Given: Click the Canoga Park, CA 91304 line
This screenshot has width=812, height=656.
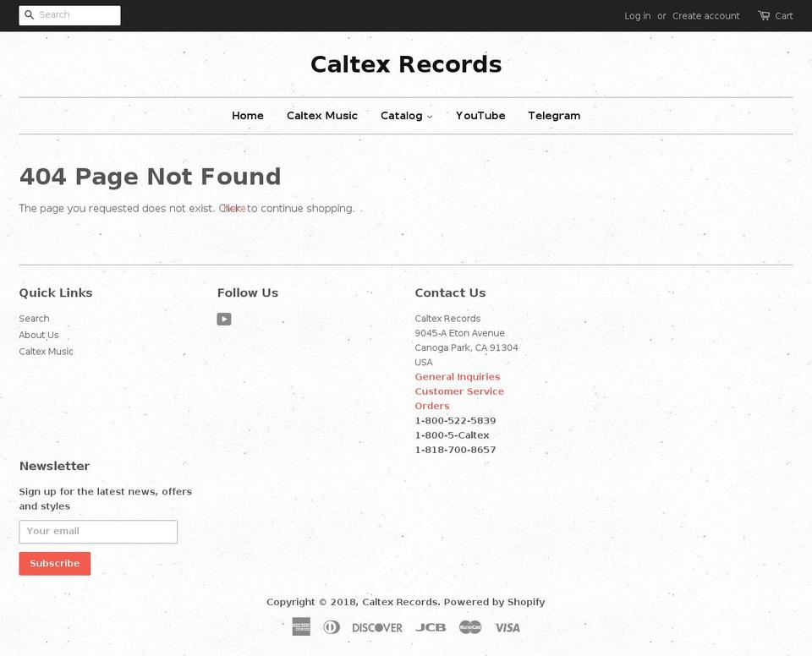Looking at the screenshot, I should (466, 347).
